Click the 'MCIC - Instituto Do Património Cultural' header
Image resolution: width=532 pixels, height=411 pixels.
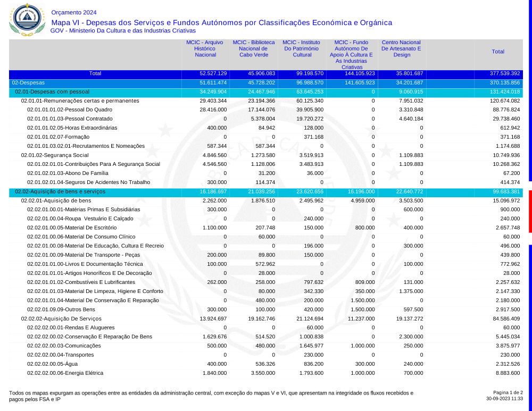(x=302, y=48)
